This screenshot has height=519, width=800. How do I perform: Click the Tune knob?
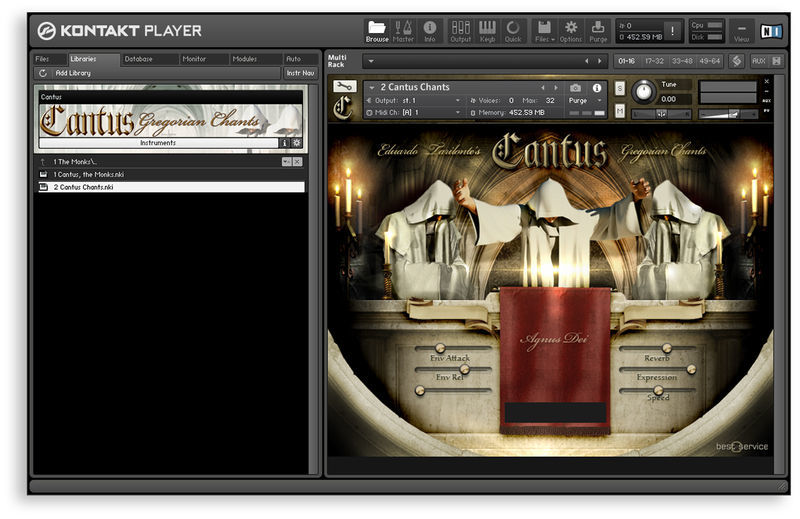[x=644, y=92]
